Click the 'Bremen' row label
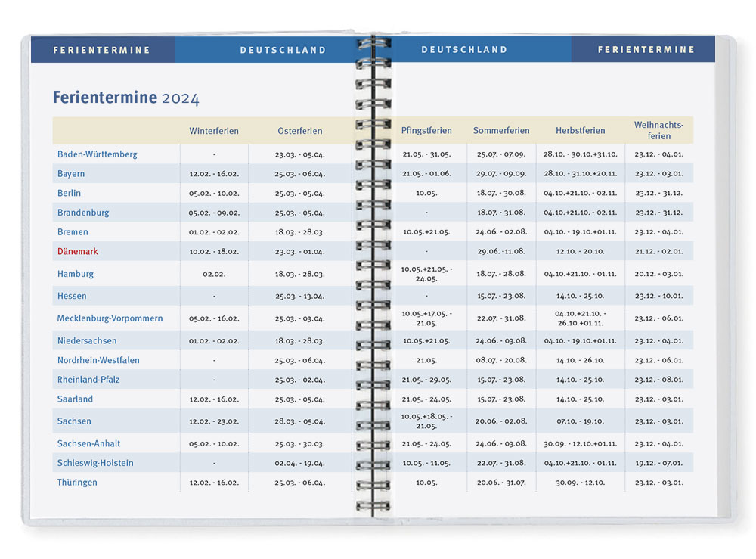This screenshot has width=756, height=559. [x=73, y=232]
